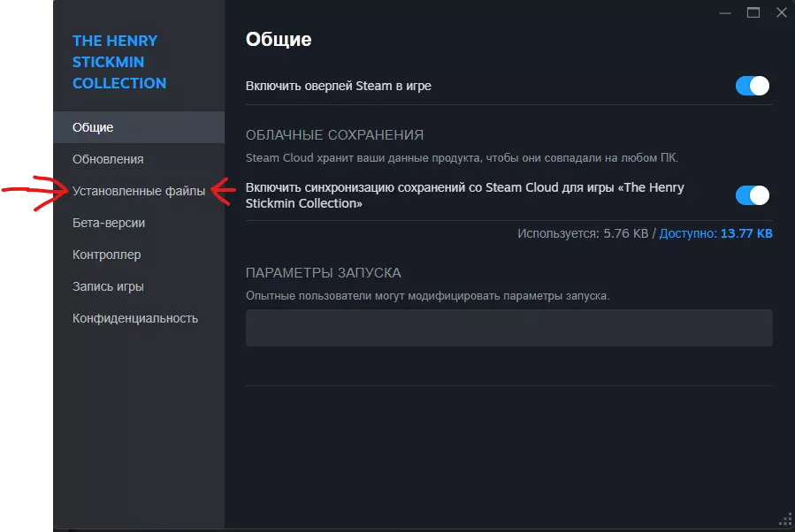This screenshot has width=795, height=532.
Task: Click the launch options text field
Action: point(508,327)
